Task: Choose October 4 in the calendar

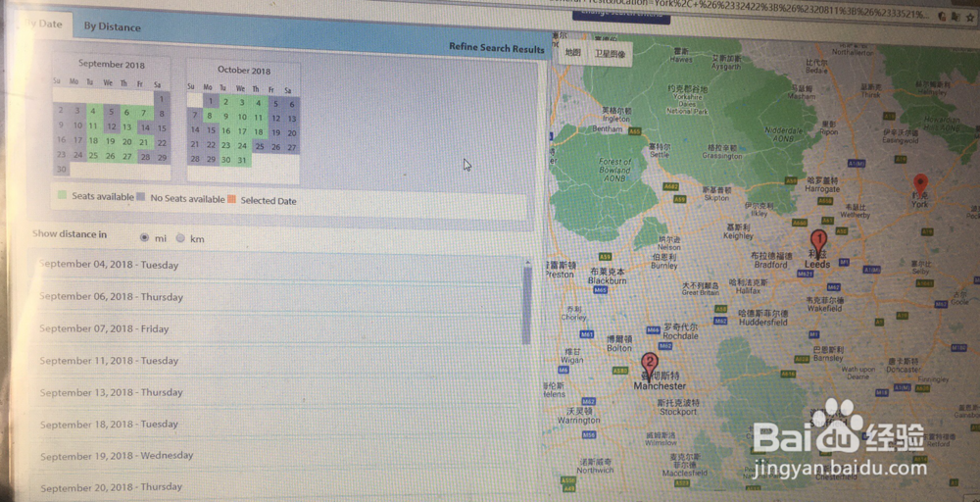Action: 259,103
